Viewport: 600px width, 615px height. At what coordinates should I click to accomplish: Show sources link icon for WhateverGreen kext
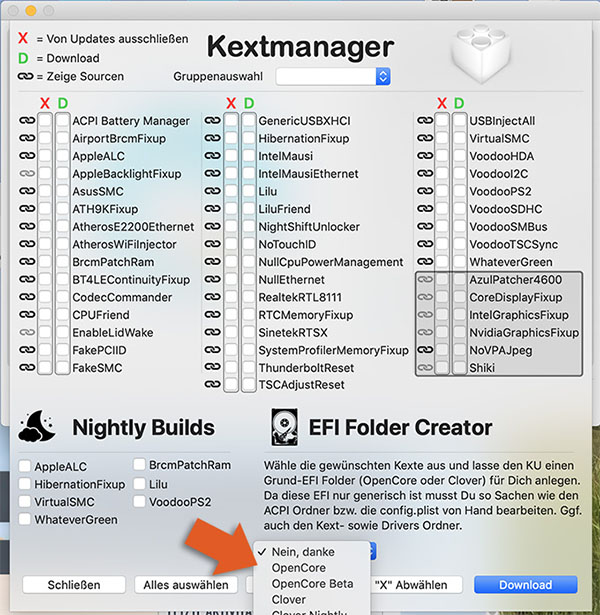point(425,262)
